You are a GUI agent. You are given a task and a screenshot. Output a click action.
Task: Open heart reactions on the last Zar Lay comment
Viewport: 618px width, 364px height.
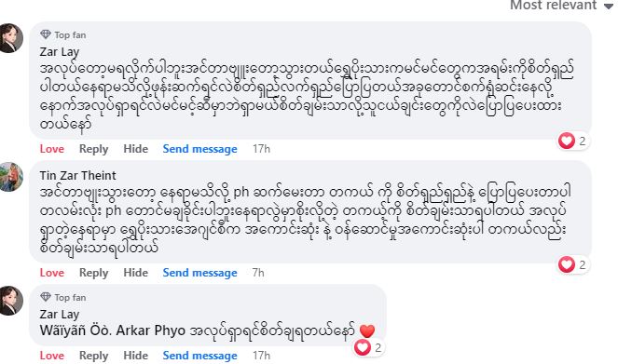pyautogui.click(x=368, y=347)
